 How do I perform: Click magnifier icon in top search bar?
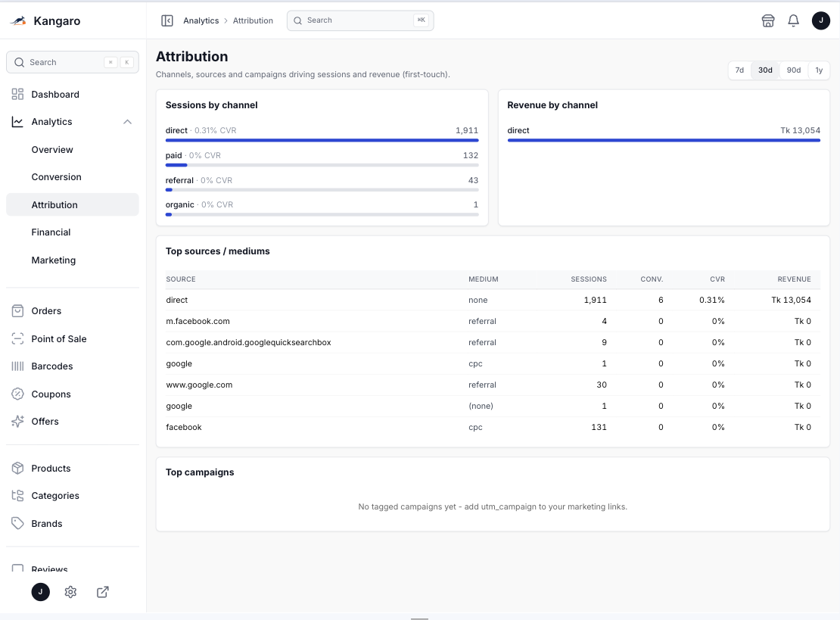[x=298, y=20]
